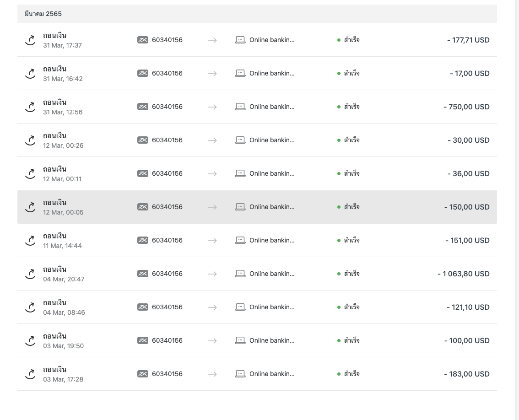
Task: Open Online banking label for 12 Mar, 00:26
Action: [272, 140]
